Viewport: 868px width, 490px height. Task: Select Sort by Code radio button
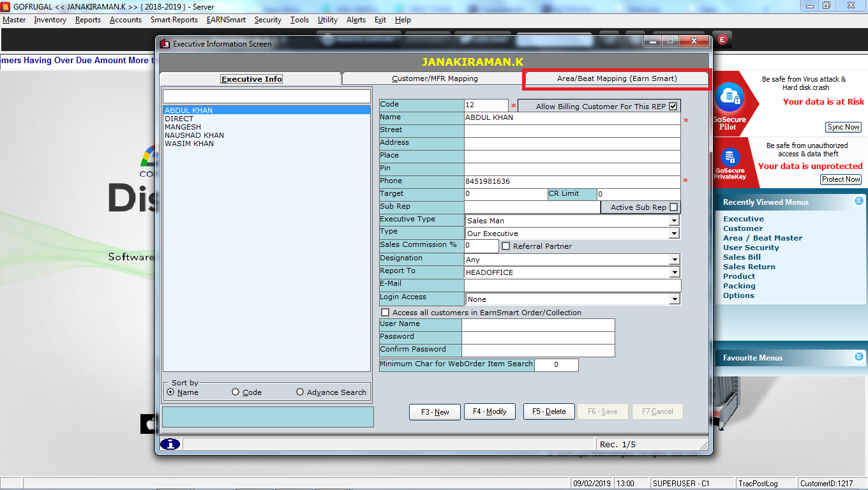point(236,392)
